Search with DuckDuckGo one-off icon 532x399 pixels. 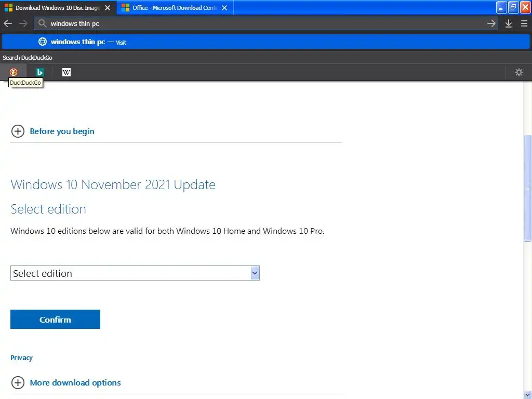point(13,72)
